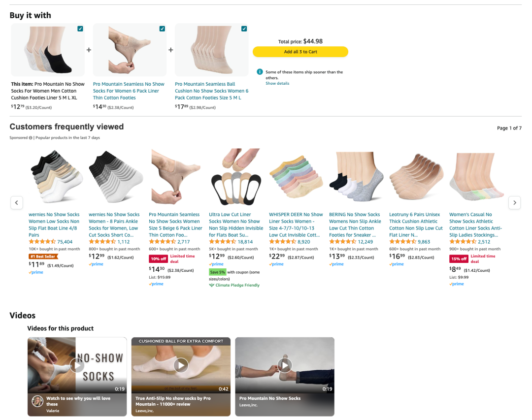
Task: Play Cushioned Ball for Extra Comfort video
Action: click(181, 365)
